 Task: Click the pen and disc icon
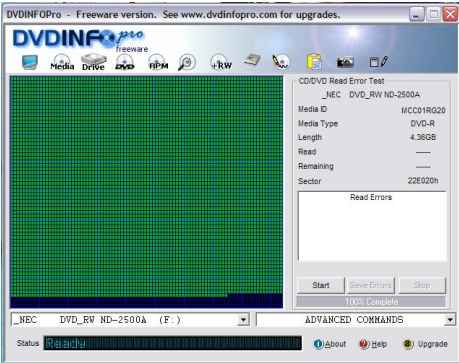click(281, 62)
